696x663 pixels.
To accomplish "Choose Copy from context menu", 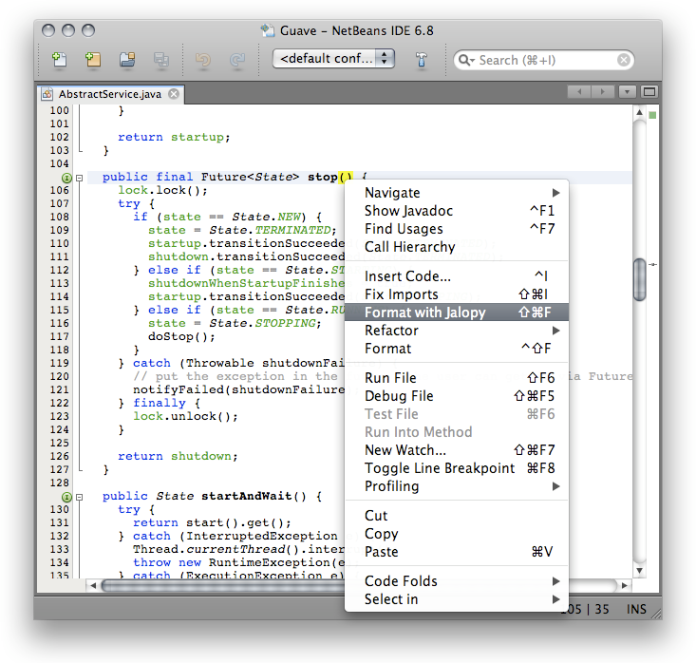I will click(457, 533).
